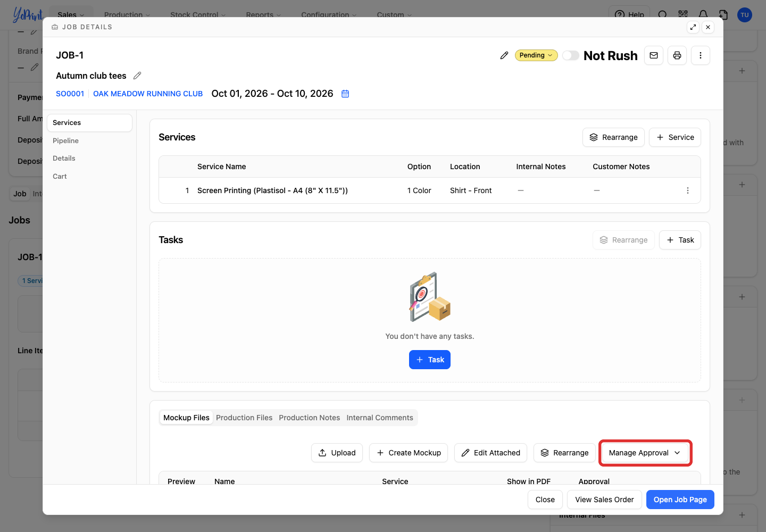The height and width of the screenshot is (532, 766).
Task: Click Edit Attached button
Action: (490, 453)
